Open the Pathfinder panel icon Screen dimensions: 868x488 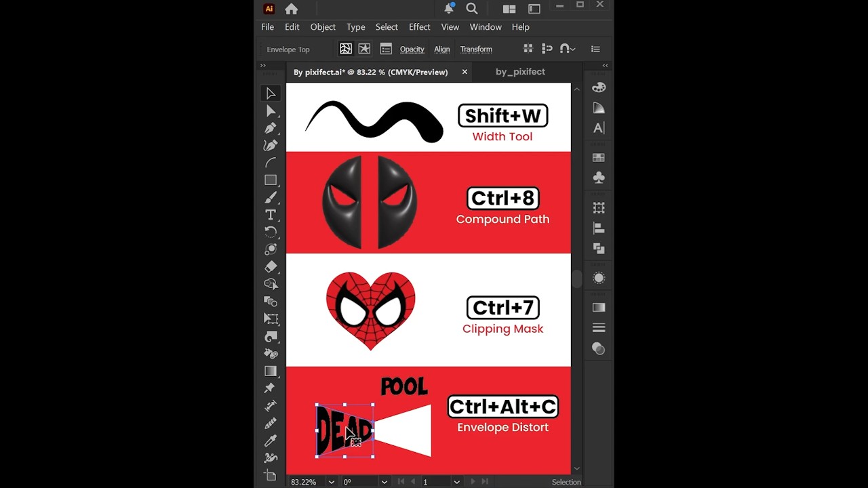pos(599,249)
